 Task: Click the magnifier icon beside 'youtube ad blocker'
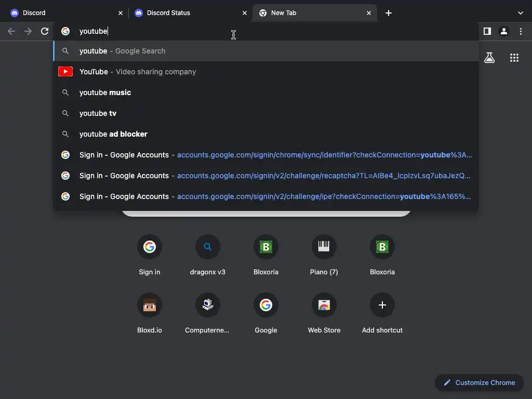click(65, 134)
